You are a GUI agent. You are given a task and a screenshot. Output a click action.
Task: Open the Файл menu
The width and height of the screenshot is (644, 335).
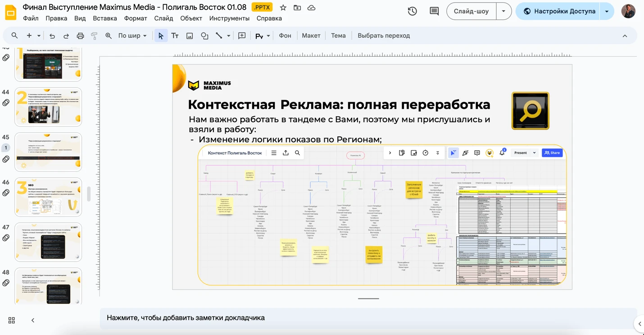[x=31, y=18]
